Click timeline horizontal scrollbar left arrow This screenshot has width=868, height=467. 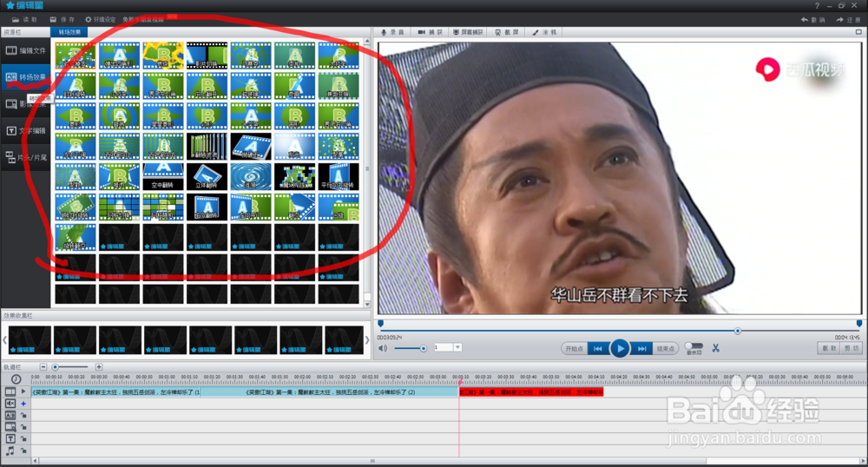point(35,460)
